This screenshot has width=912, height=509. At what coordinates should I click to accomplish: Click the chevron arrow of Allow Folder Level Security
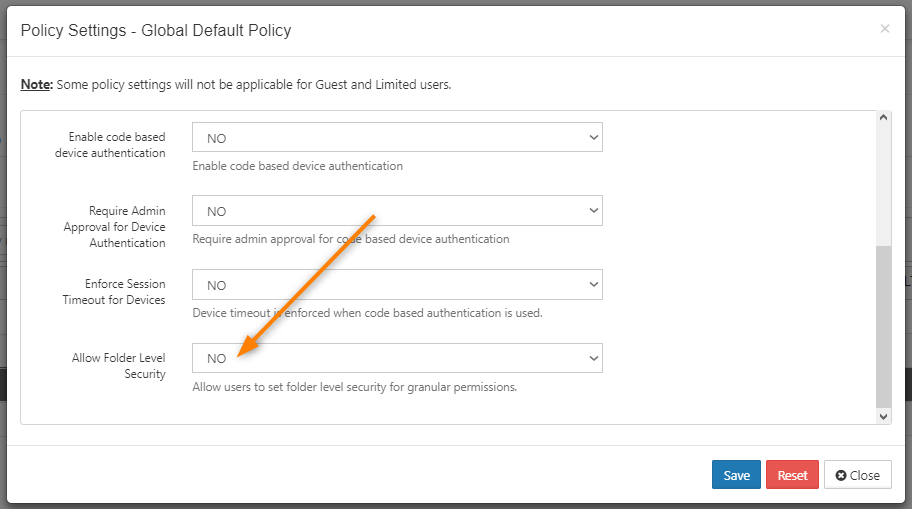point(593,358)
